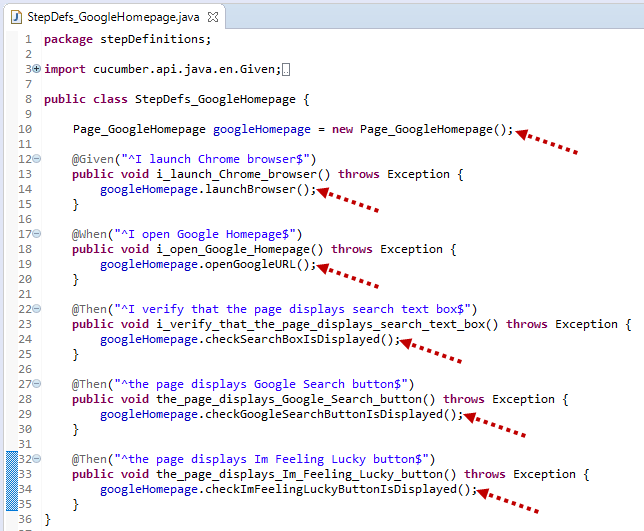The image size is (644, 531).
Task: Collapse the method fold at line 22
Action: pyautogui.click(x=37, y=308)
